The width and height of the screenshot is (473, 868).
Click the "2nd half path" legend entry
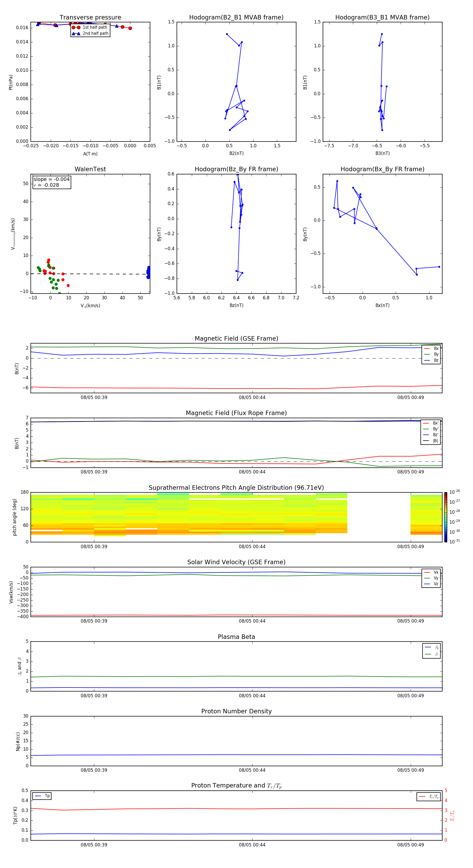90,33
